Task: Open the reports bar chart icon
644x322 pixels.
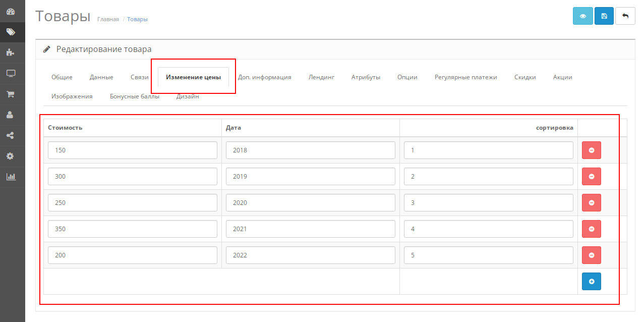Action: click(x=11, y=177)
